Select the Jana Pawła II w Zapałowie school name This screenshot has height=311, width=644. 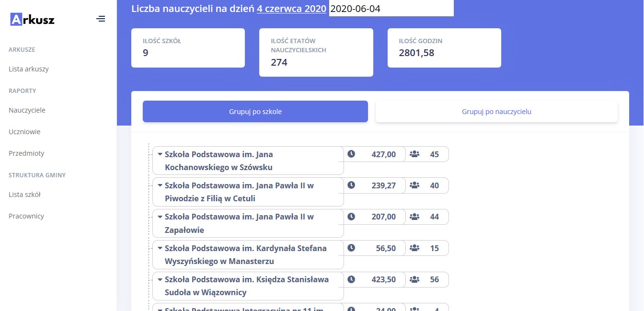pyautogui.click(x=239, y=223)
